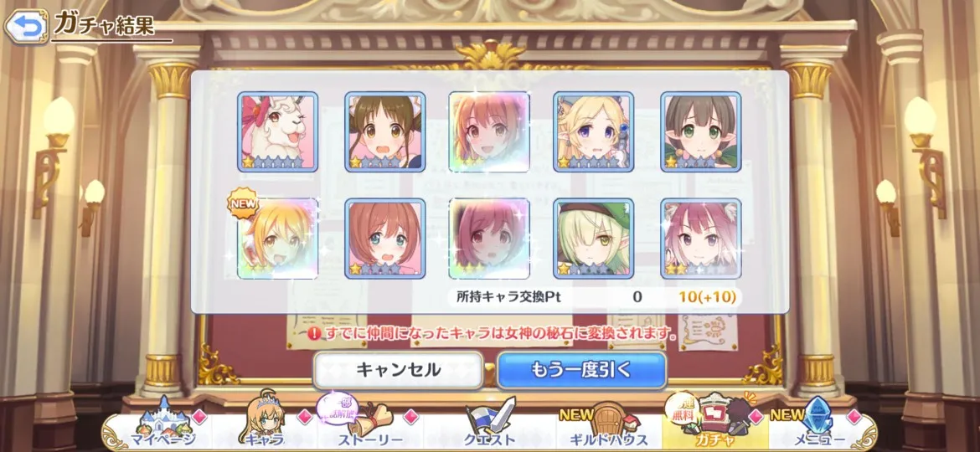Select the brown twin-tail girl card

(x=385, y=131)
